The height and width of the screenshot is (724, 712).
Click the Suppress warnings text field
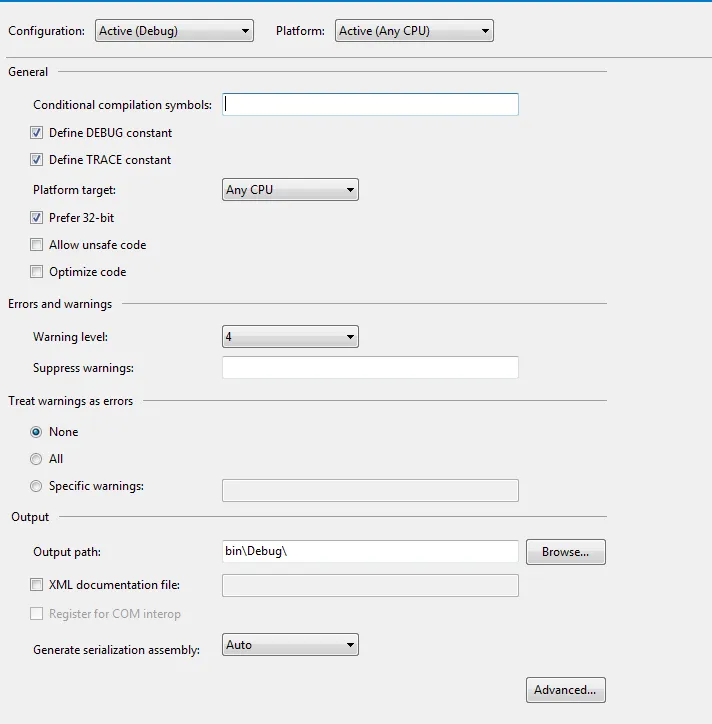[370, 368]
